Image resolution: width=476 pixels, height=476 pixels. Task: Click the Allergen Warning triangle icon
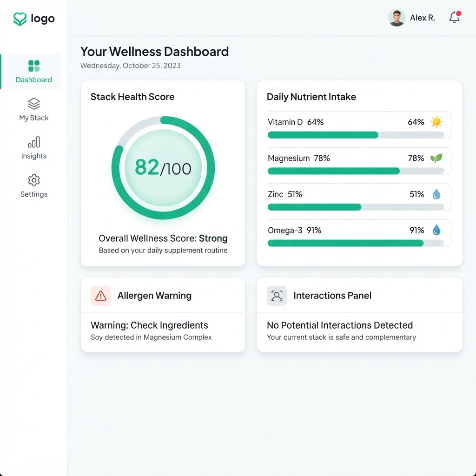coord(101,296)
